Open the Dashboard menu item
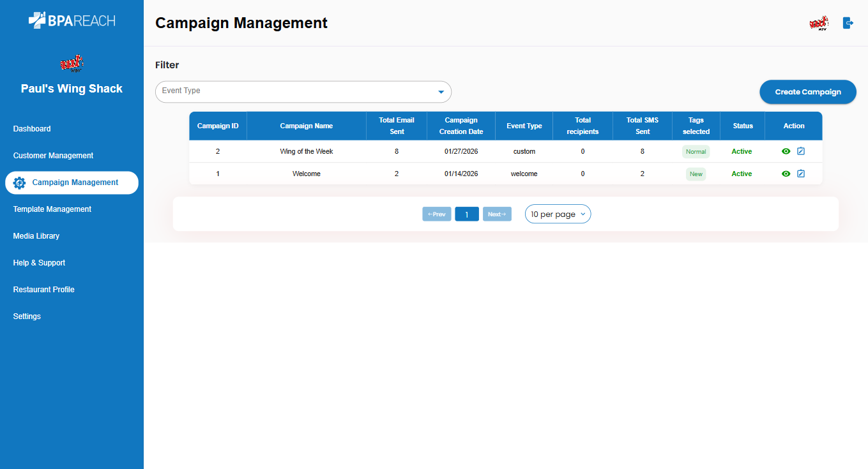Image resolution: width=868 pixels, height=469 pixels. point(32,129)
